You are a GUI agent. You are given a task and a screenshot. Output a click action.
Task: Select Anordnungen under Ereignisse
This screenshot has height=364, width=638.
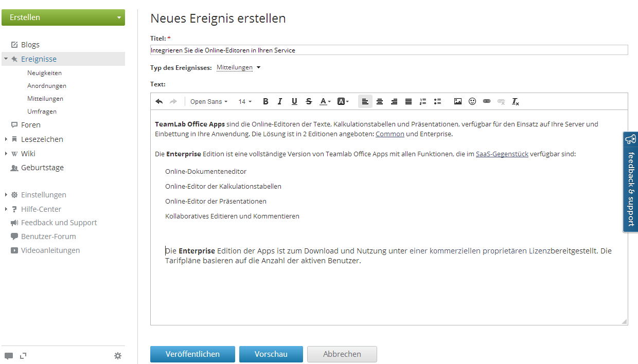(47, 86)
